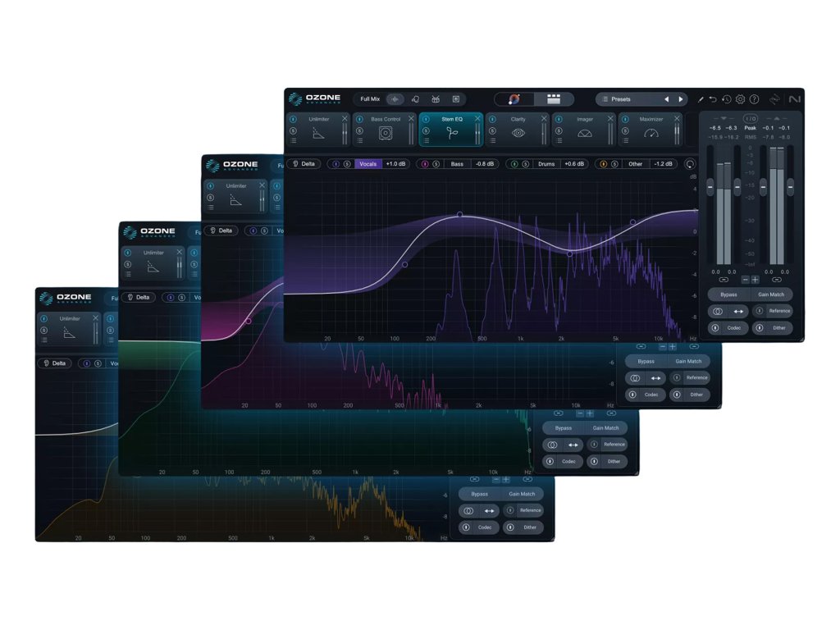Open the Stem EQ module list menu

[x=426, y=141]
